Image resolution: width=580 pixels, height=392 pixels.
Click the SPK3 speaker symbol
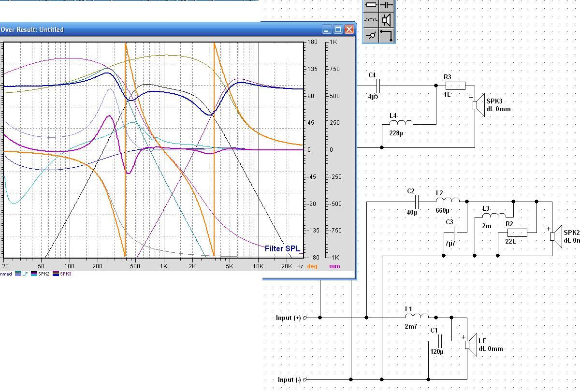point(478,105)
